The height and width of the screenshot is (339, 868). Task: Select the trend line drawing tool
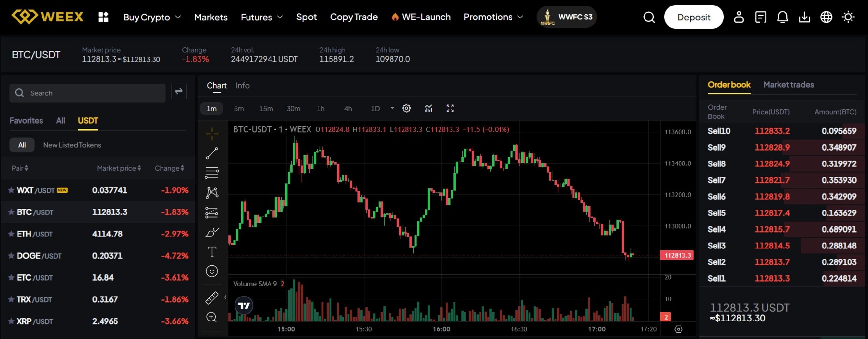[212, 153]
